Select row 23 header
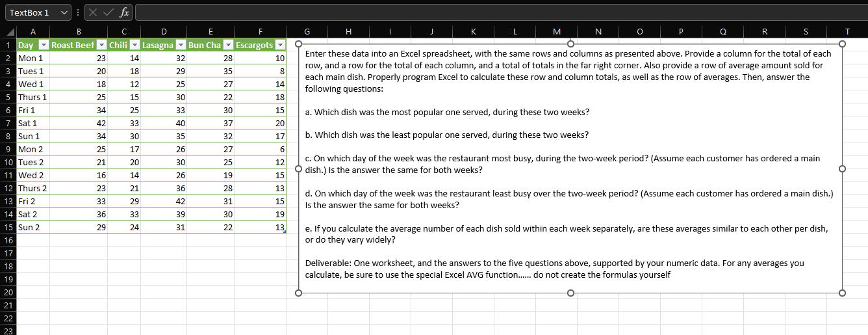 pos(8,330)
